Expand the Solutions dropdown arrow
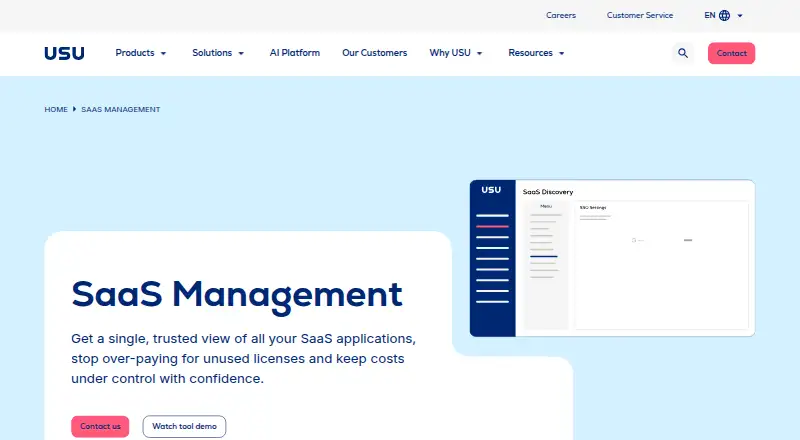800x440 pixels. 241,53
